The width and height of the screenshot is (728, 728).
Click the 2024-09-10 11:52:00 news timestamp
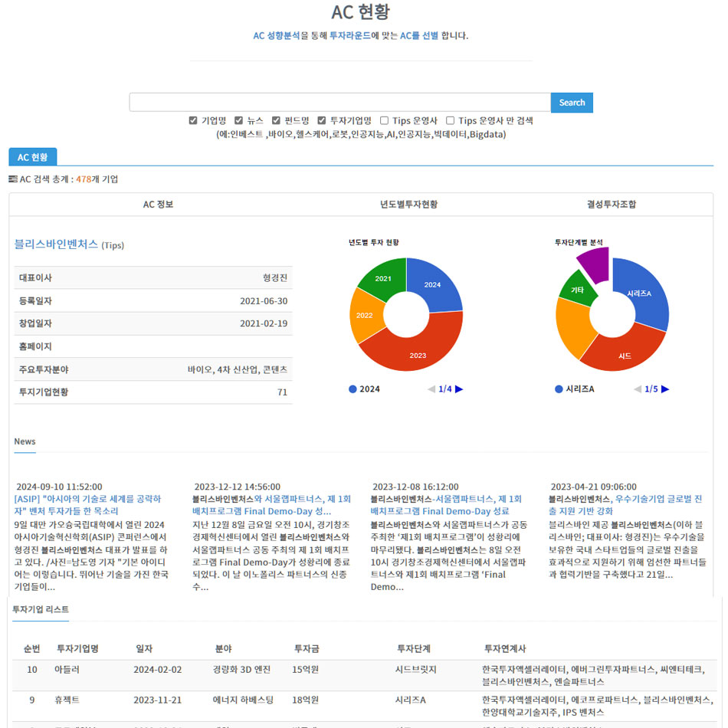60,487
